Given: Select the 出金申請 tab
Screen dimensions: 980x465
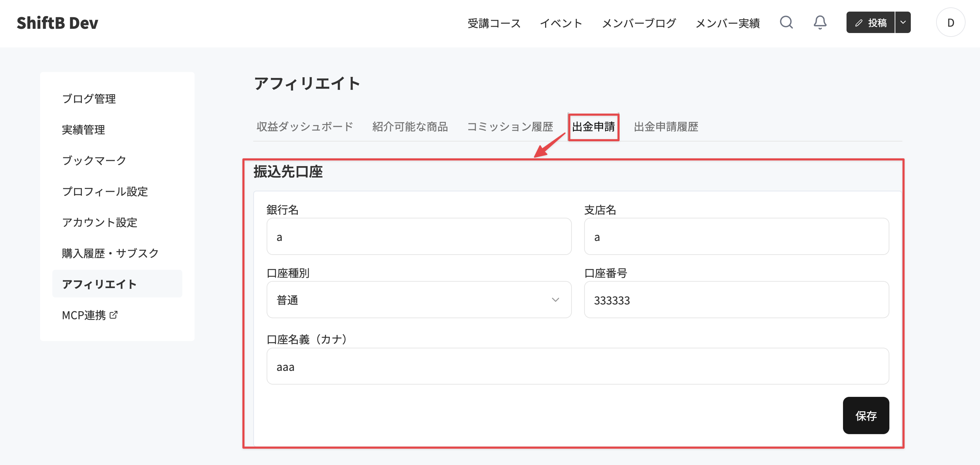Looking at the screenshot, I should click(x=593, y=127).
